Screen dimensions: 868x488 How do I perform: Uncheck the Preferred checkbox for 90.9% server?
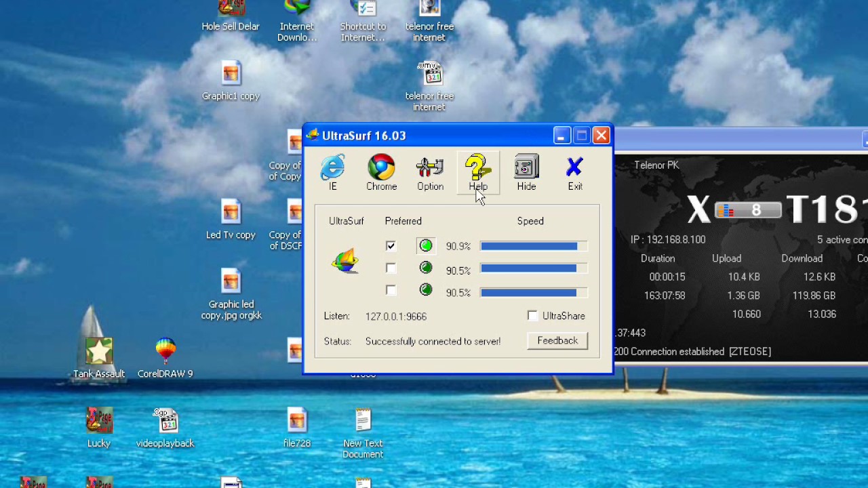point(391,245)
